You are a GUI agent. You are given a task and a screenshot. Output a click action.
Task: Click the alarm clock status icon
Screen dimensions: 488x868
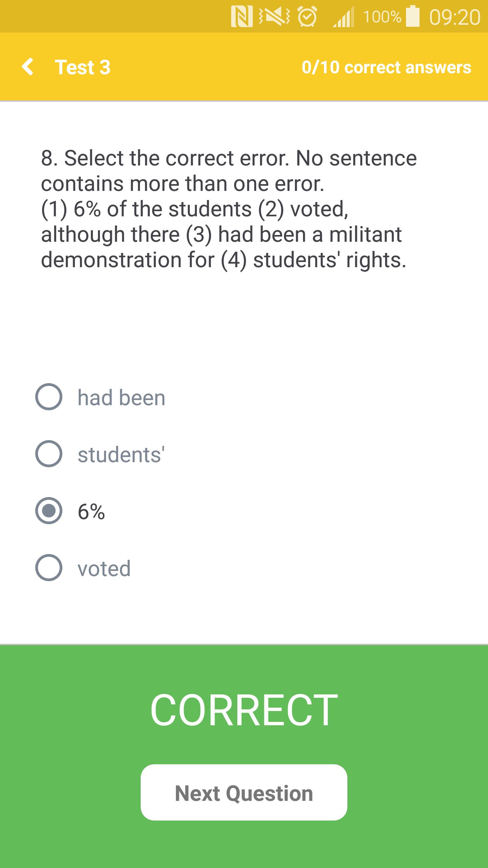tap(307, 17)
